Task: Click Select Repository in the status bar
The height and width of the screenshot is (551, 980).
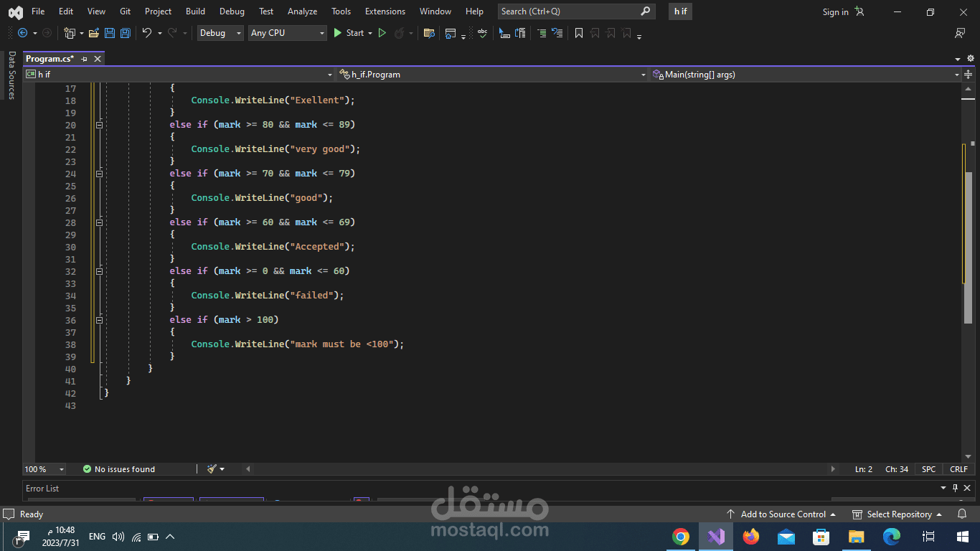Action: (897, 514)
